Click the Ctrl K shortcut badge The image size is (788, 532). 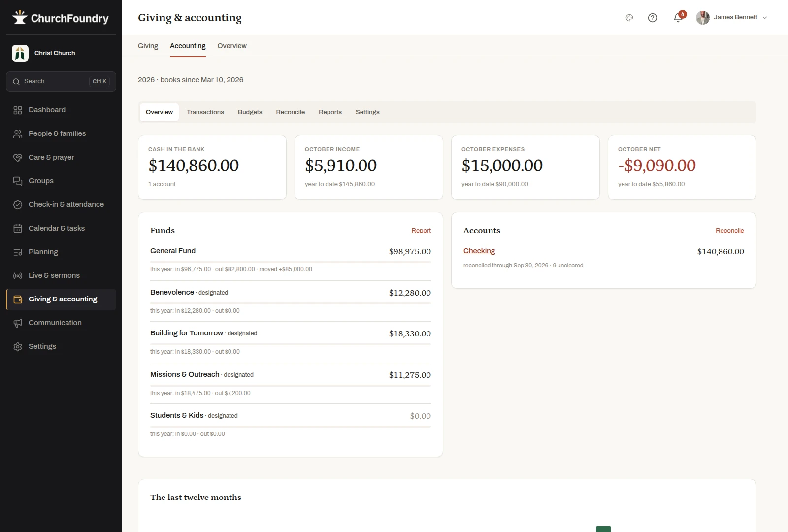tap(99, 82)
